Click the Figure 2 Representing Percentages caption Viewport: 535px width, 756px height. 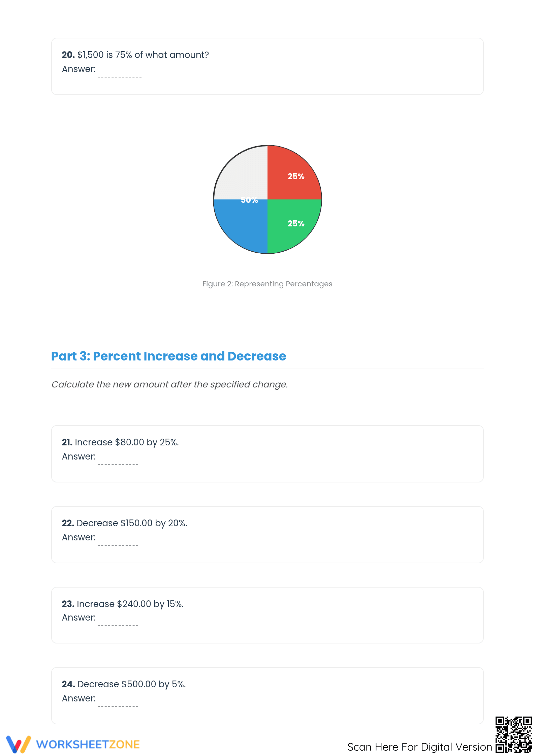click(x=267, y=284)
